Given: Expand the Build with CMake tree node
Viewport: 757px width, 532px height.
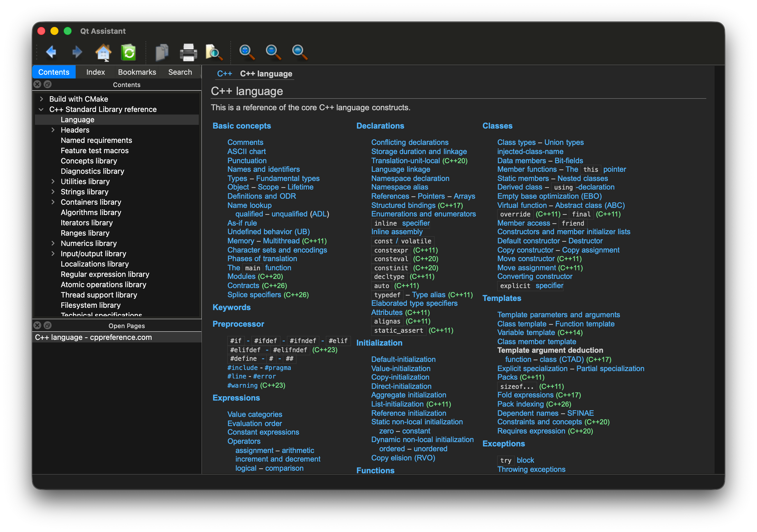Looking at the screenshot, I should tap(42, 99).
